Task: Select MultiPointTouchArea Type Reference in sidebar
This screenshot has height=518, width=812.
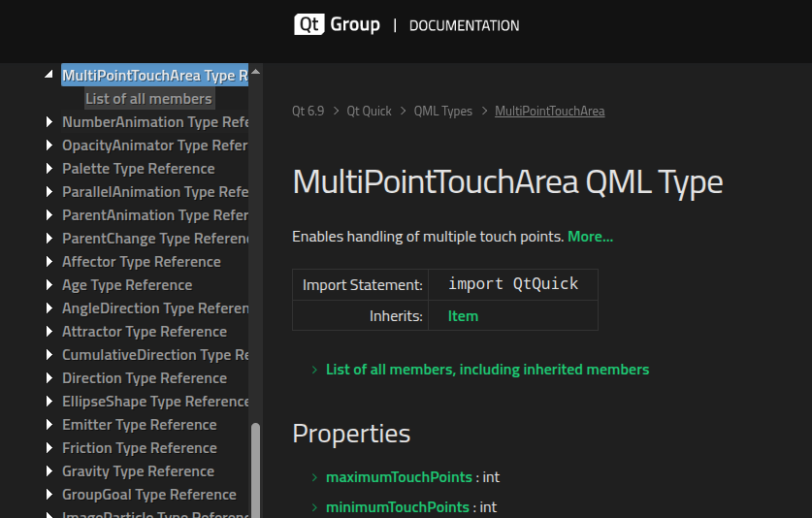Action: coord(155,75)
